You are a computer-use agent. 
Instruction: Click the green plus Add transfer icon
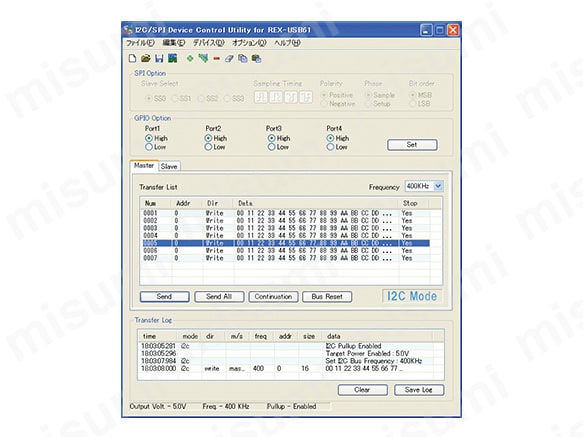coord(190,58)
